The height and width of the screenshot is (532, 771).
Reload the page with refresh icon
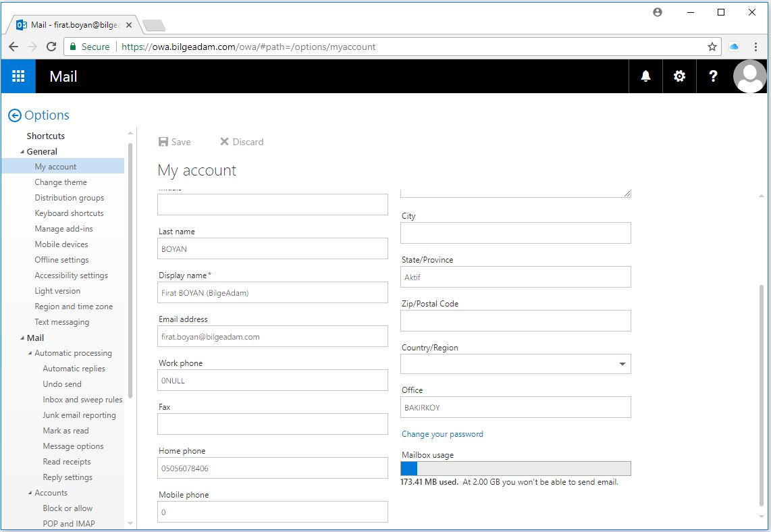point(51,47)
